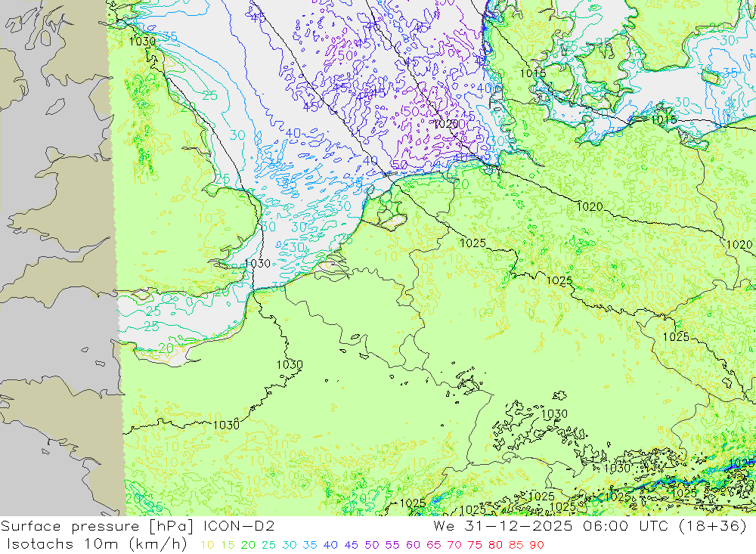Select the green 20 value in the isotach legend
This screenshot has height=554, width=756.
click(x=248, y=545)
